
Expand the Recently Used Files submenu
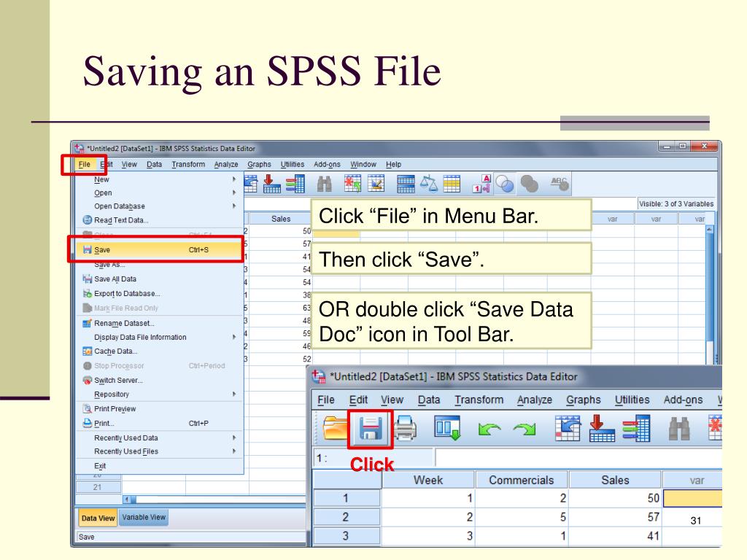pos(234,451)
